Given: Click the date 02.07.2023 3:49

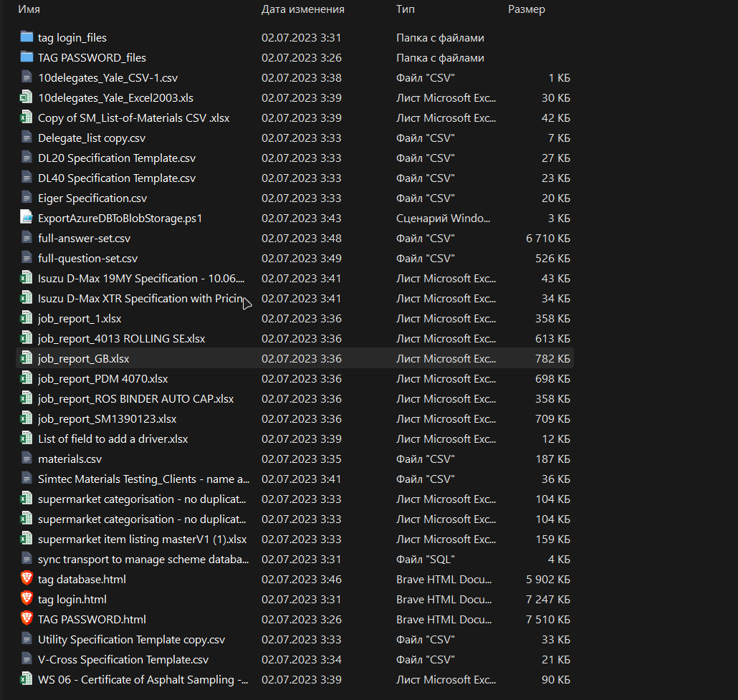Looking at the screenshot, I should 301,259.
